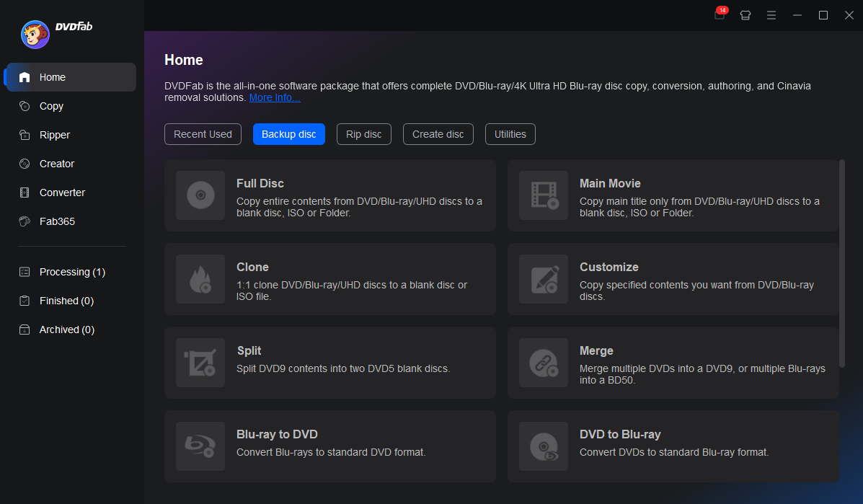Click the Archived box icon
Viewport: 863px width, 504px height.
coord(25,330)
